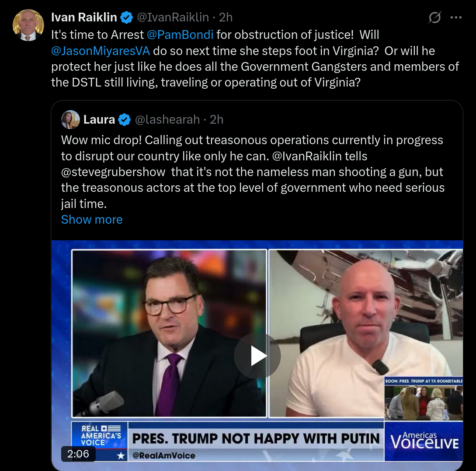Click the @lashearah handle
The width and height of the screenshot is (476, 471).
[x=167, y=120]
